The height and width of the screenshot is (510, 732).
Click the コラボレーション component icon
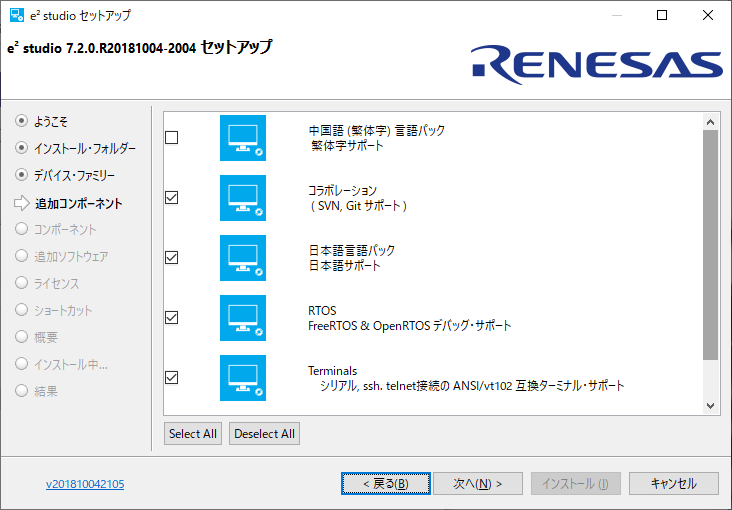pos(243,198)
